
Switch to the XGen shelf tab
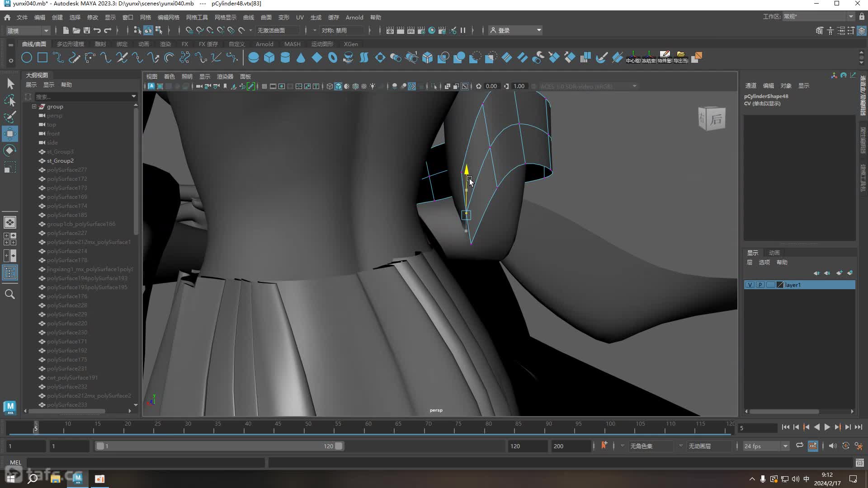(x=351, y=44)
